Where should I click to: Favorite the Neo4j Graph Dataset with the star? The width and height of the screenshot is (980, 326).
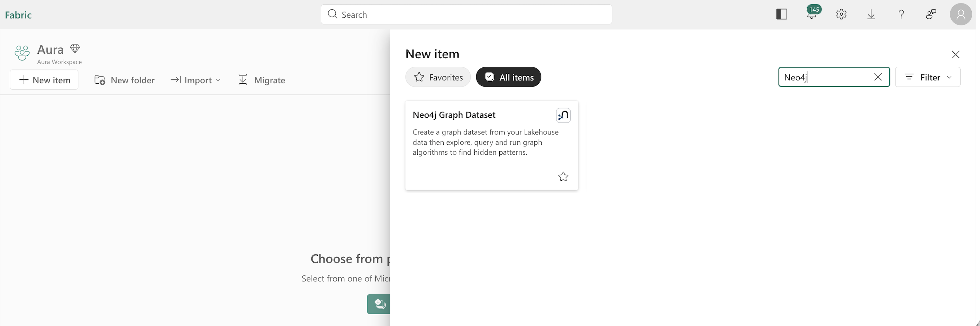[x=563, y=176]
